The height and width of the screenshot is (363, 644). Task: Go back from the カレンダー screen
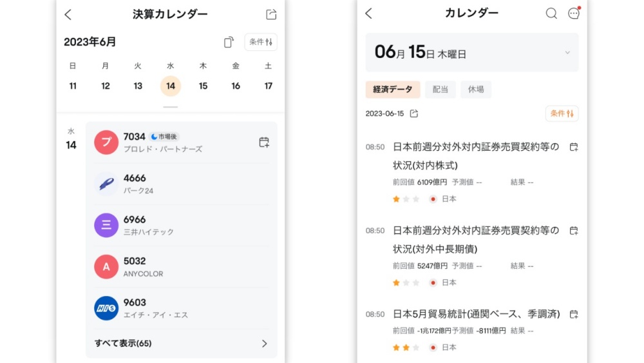point(369,14)
